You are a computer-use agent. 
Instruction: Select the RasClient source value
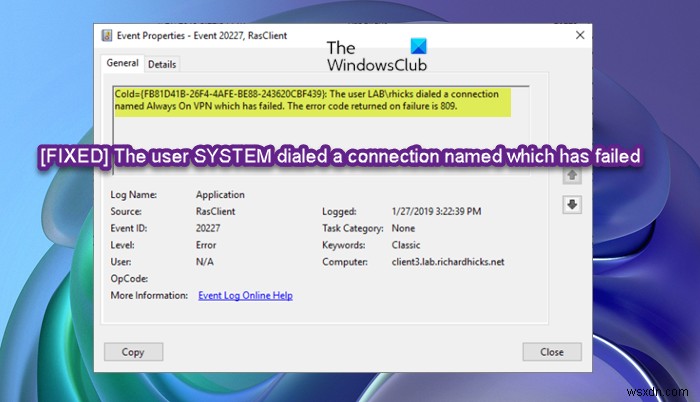(215, 211)
